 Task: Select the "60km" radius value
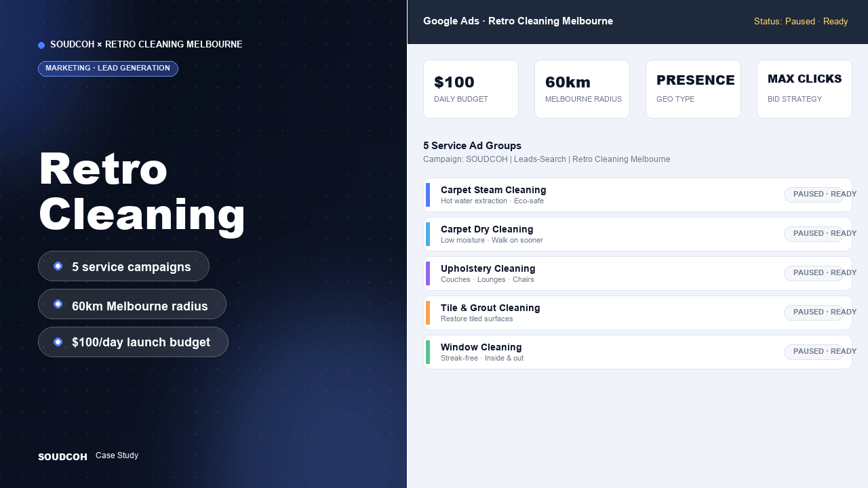(x=568, y=83)
